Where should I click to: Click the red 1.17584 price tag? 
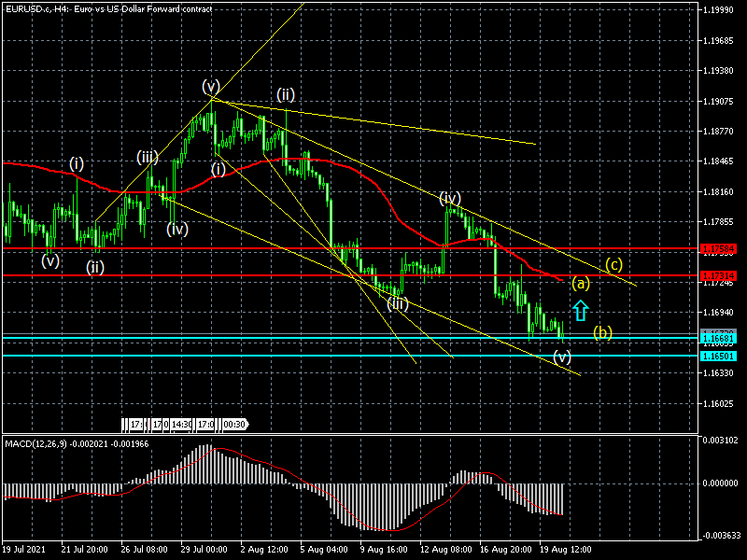(722, 249)
